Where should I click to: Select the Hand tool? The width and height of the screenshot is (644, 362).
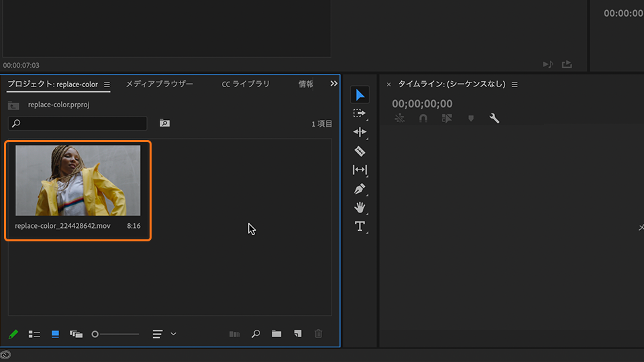click(360, 207)
